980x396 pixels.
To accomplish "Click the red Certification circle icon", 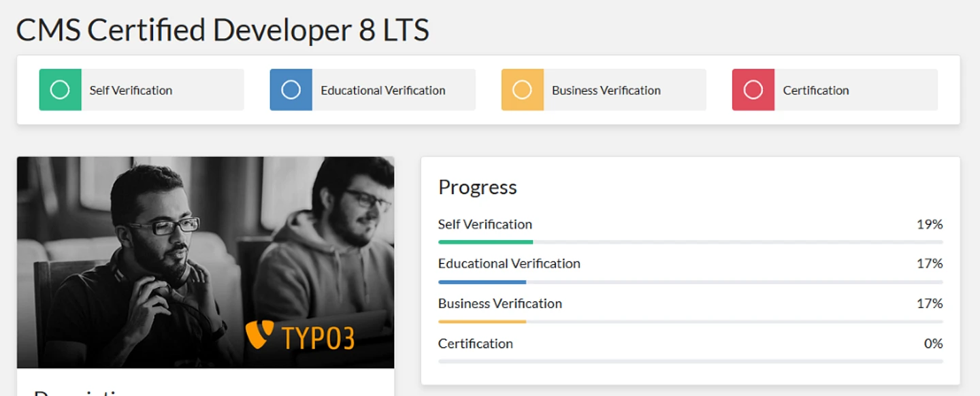I will pyautogui.click(x=753, y=90).
